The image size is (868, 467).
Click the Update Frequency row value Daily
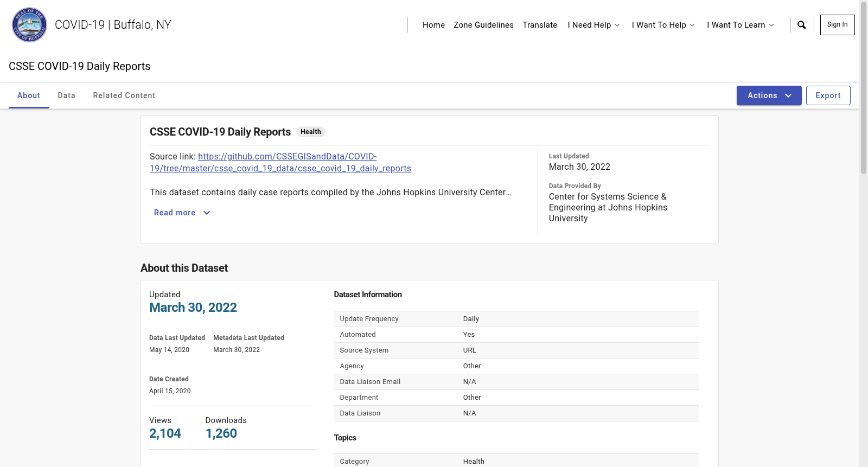click(471, 319)
